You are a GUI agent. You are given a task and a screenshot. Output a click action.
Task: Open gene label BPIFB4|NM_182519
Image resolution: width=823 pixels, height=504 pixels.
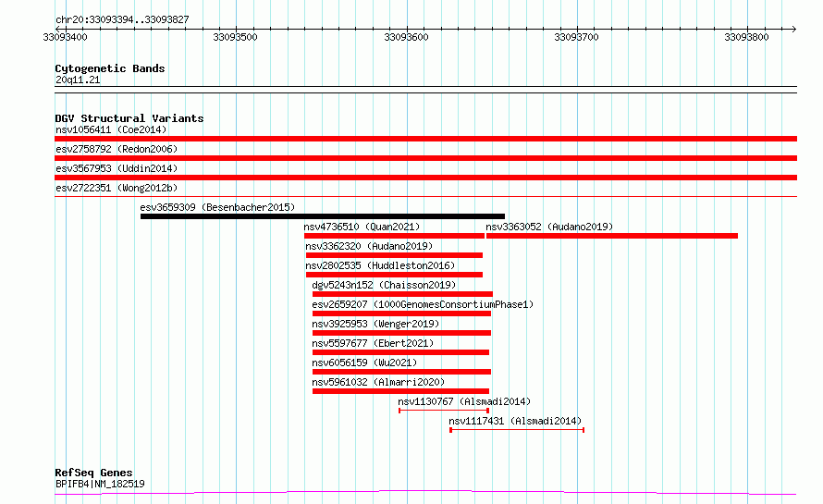pos(100,484)
